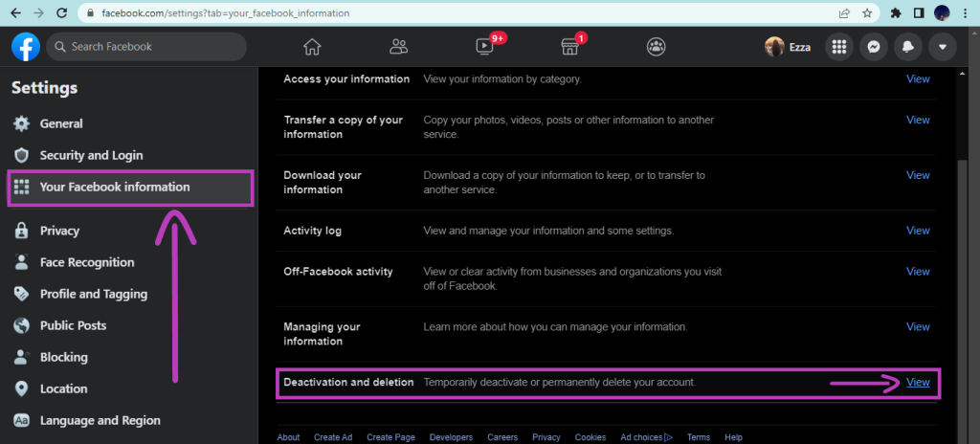Toggle the browser side panel icon
The image size is (980, 444).
point(918,12)
